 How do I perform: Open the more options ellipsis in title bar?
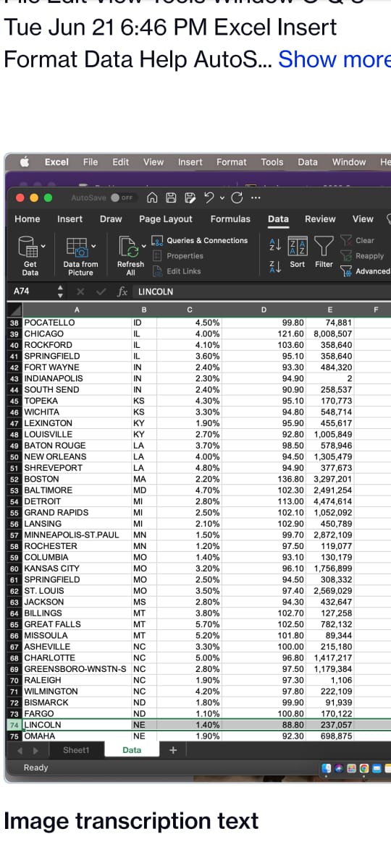(256, 197)
